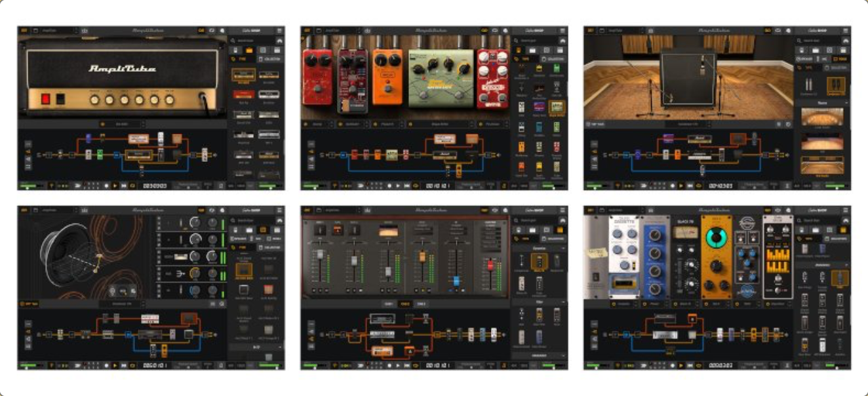Screen dimensions: 868x396
Task: Click the search field in amp head window browser
Action: coord(251,41)
